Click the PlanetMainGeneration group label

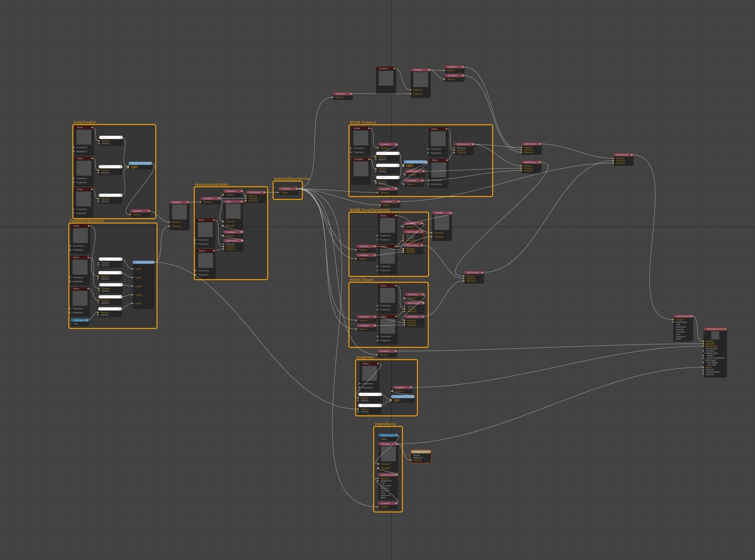(87, 221)
